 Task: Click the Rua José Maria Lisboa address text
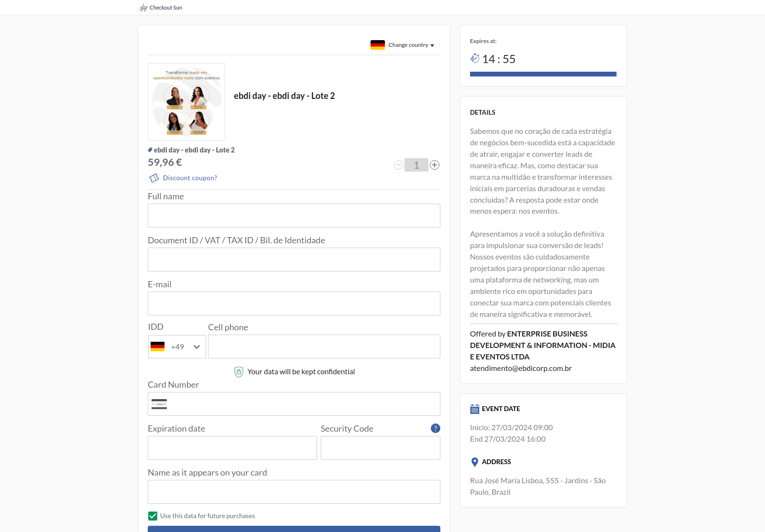click(x=538, y=487)
